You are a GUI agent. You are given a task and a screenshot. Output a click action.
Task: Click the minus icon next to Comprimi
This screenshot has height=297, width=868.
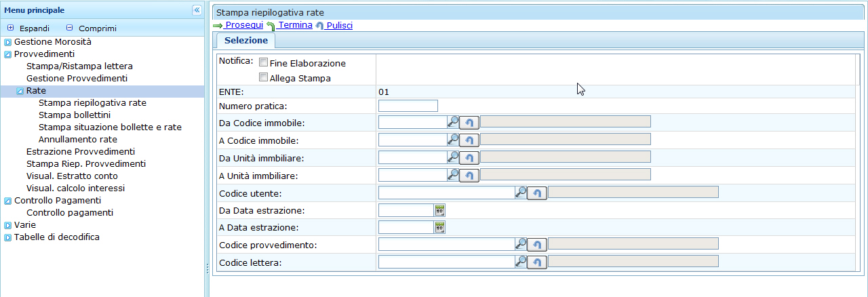click(69, 28)
